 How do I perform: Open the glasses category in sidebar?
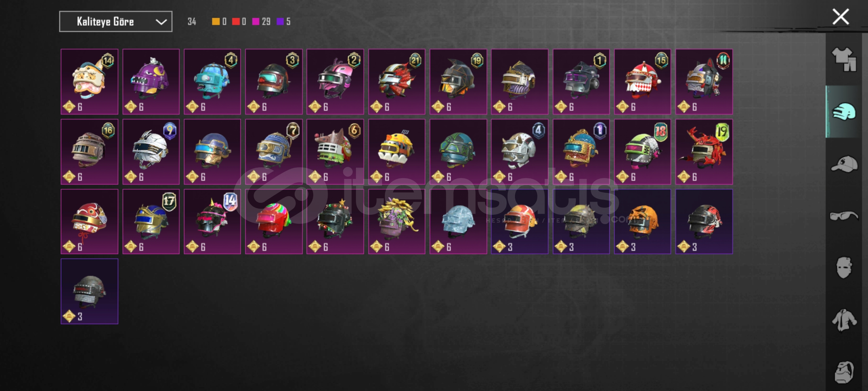click(844, 216)
